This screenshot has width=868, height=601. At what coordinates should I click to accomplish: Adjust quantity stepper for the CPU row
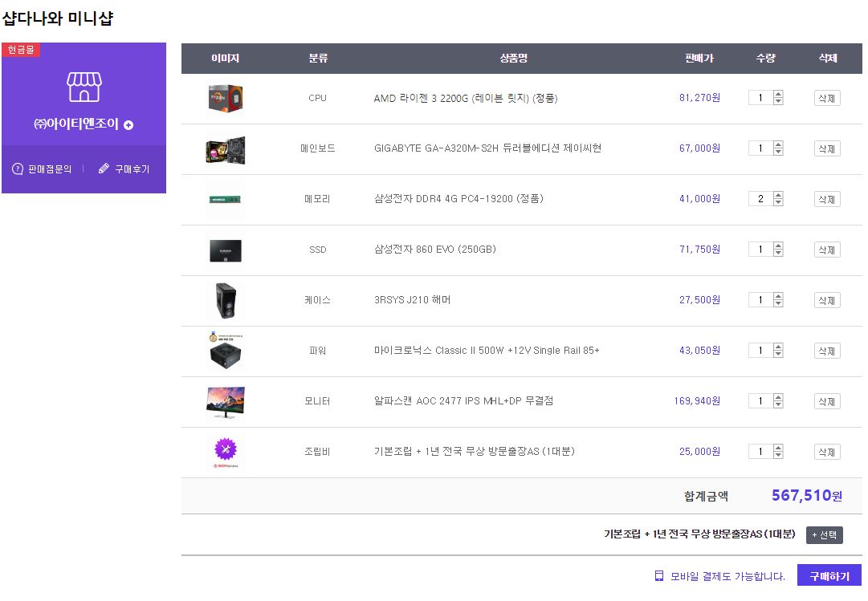click(x=778, y=98)
